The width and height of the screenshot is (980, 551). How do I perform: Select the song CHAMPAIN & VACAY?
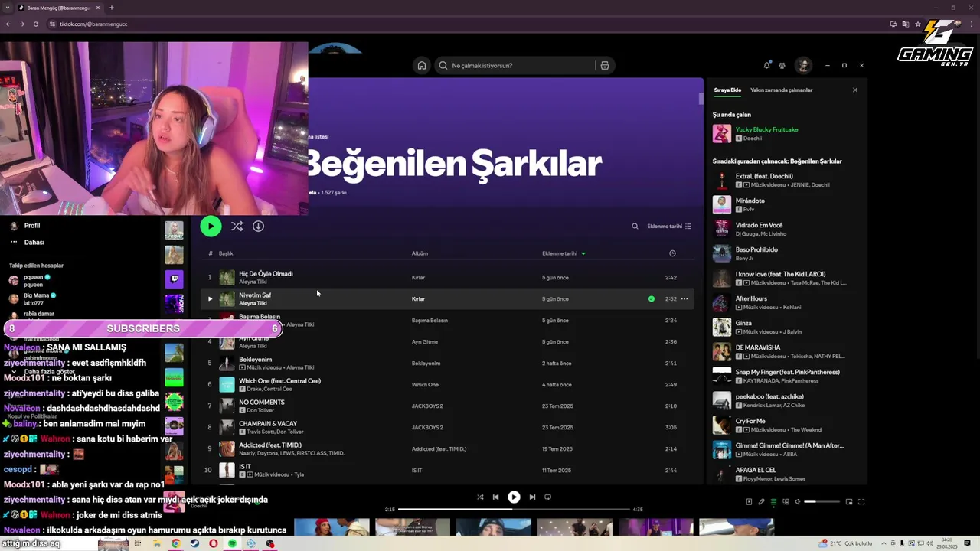point(268,423)
